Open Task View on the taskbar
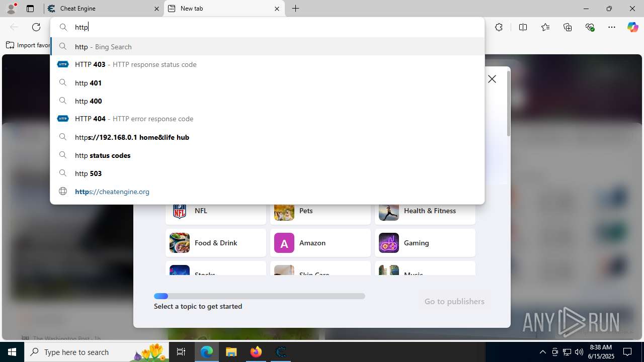The image size is (644, 362). click(x=182, y=352)
